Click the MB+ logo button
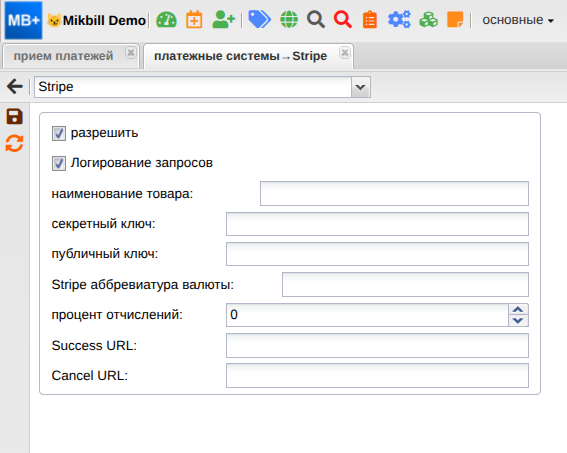Viewport: 567px width, 453px height. coord(23,20)
